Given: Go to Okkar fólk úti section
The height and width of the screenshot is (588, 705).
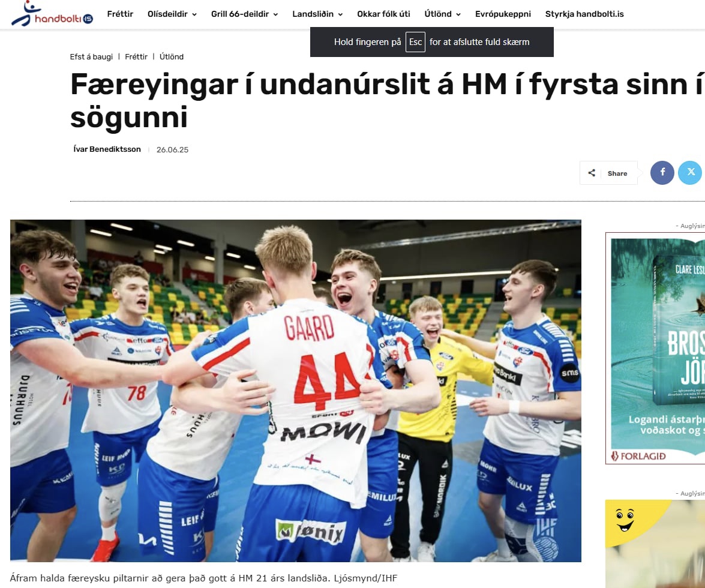Looking at the screenshot, I should click(x=383, y=14).
